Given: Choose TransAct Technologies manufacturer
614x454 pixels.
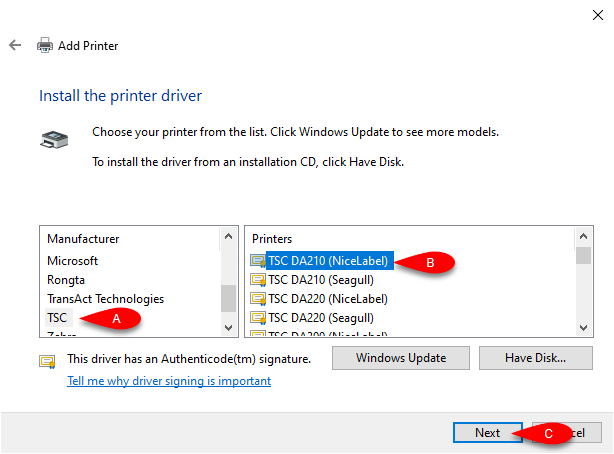Looking at the screenshot, I should coord(105,299).
